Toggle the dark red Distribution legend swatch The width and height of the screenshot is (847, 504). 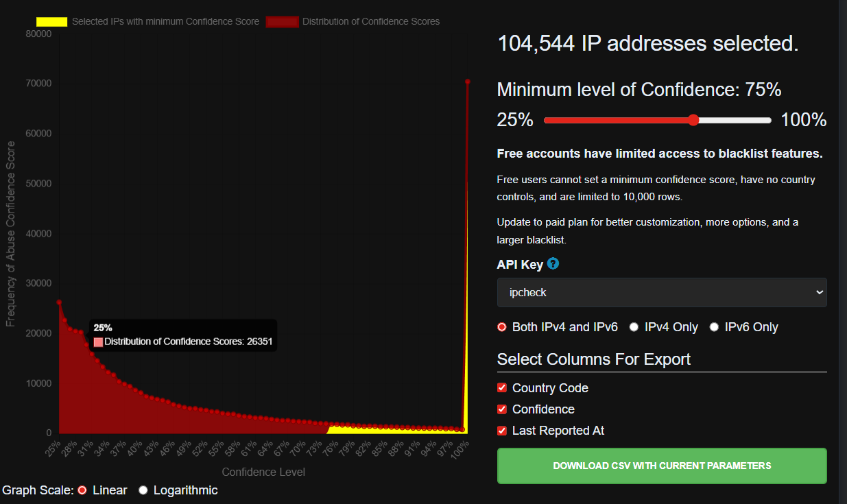pos(282,21)
